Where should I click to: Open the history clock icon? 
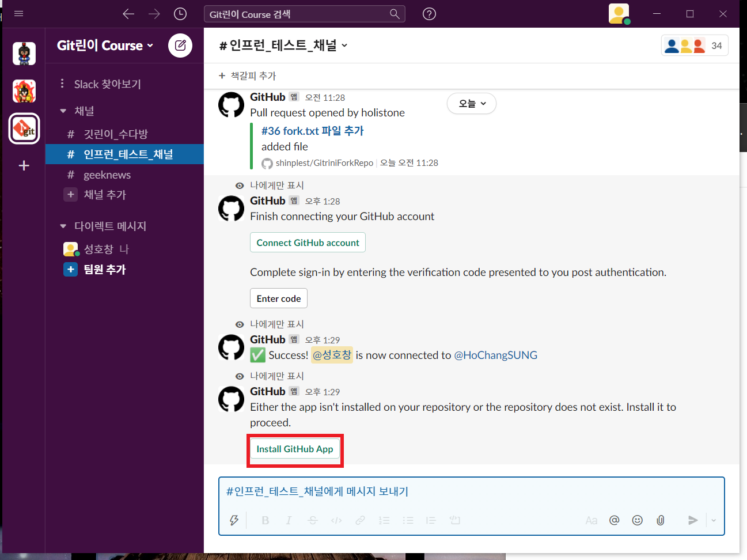180,14
